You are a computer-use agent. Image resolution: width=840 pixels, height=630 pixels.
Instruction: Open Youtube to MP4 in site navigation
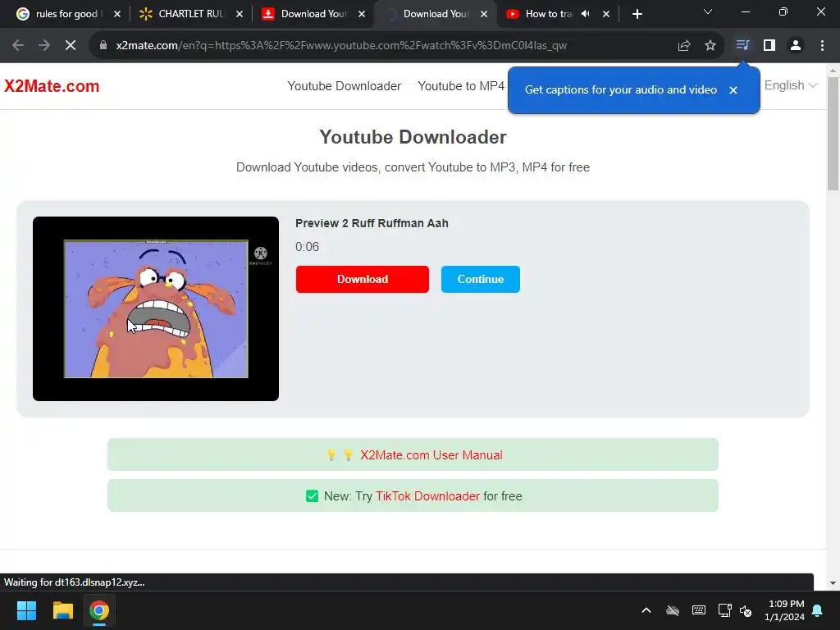pyautogui.click(x=461, y=85)
